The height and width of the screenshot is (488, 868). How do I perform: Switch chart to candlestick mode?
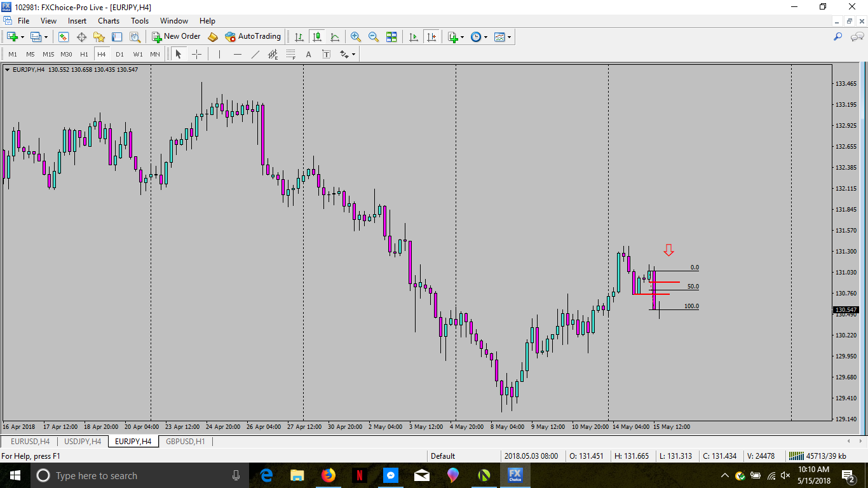(316, 37)
